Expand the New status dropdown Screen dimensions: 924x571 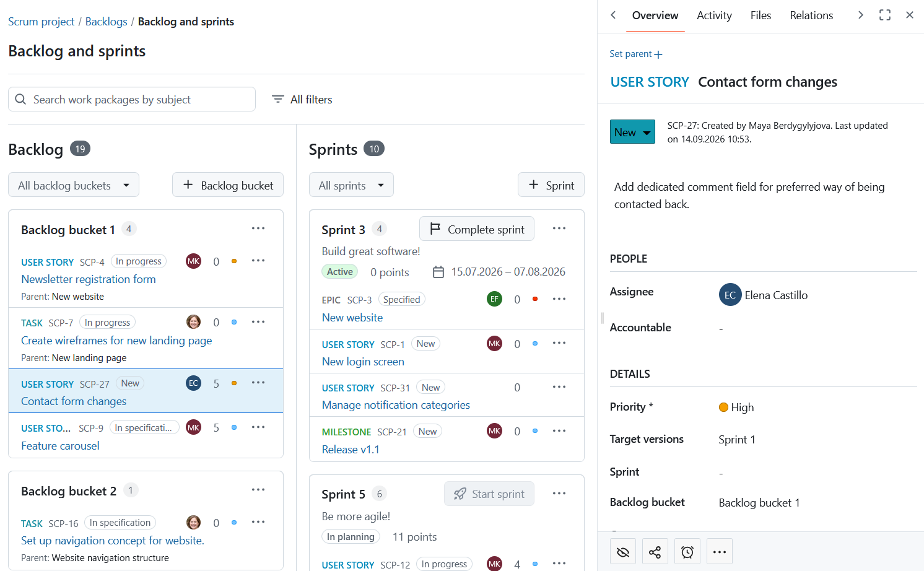(x=632, y=132)
